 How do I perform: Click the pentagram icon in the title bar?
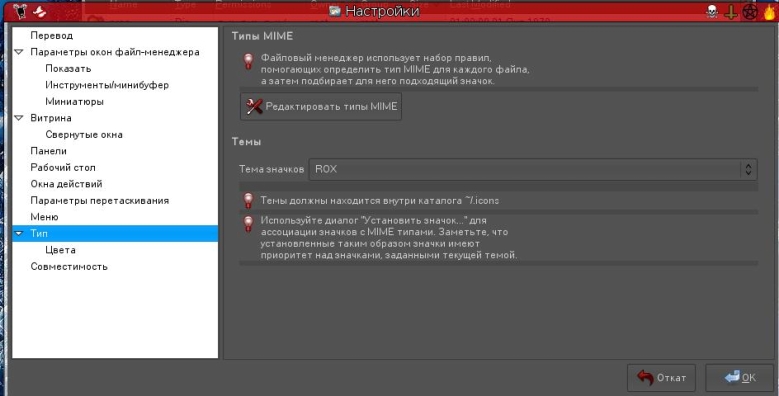point(750,12)
